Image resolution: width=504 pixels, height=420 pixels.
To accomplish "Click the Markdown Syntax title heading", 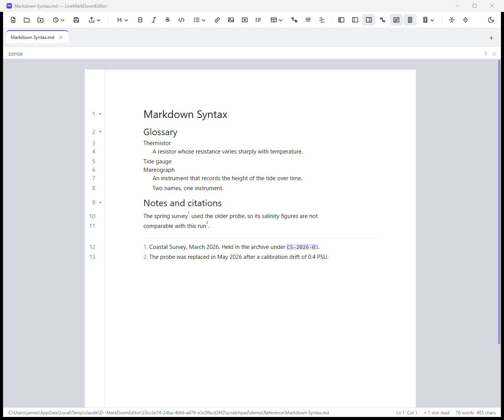I will pos(185,115).
